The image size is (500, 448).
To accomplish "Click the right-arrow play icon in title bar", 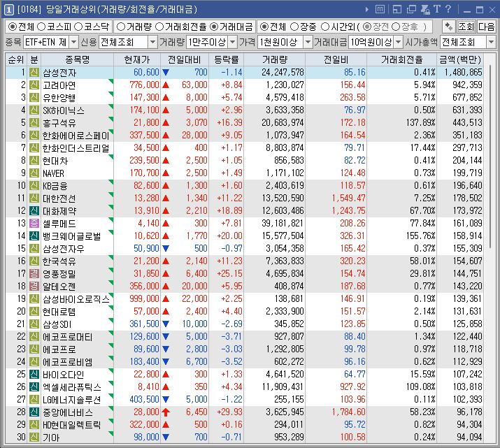I will coord(367,10).
